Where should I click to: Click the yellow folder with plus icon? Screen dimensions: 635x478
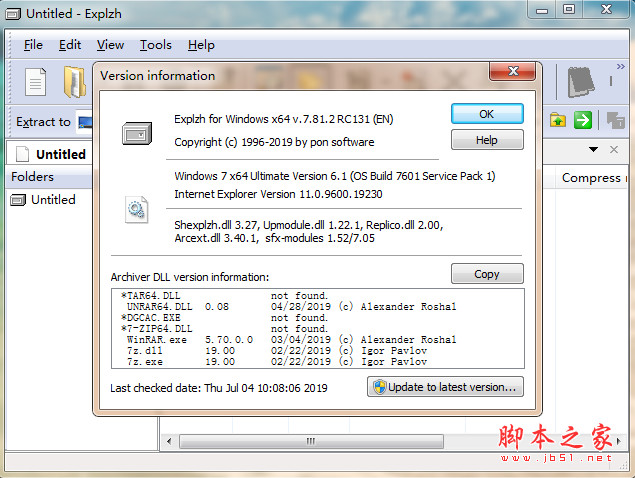[558, 121]
